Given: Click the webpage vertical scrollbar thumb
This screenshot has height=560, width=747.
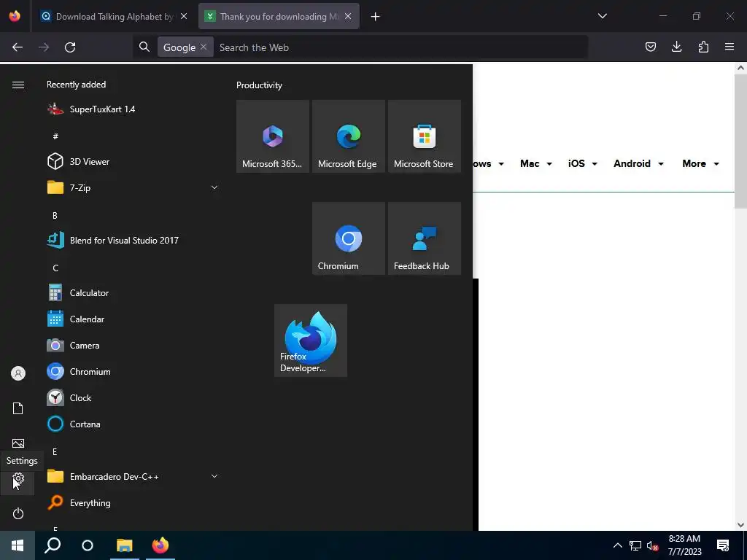Looking at the screenshot, I should point(740,141).
